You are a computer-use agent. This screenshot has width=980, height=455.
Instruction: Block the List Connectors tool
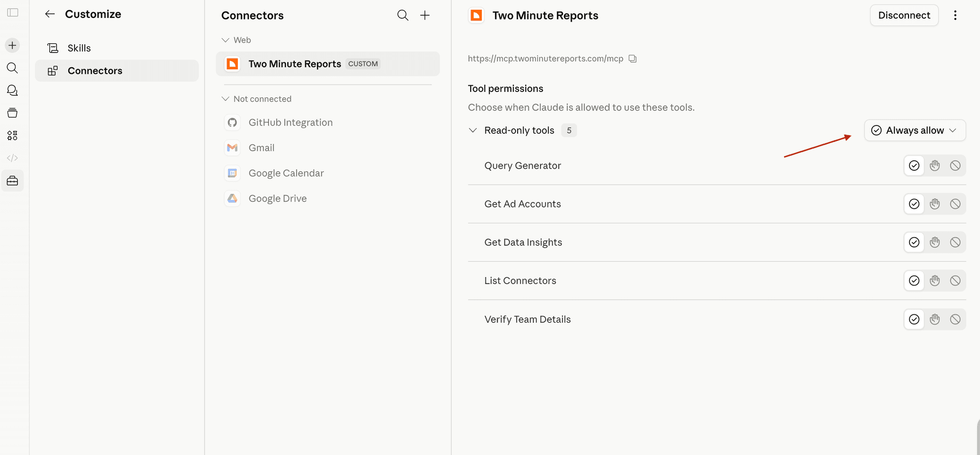coord(955,281)
